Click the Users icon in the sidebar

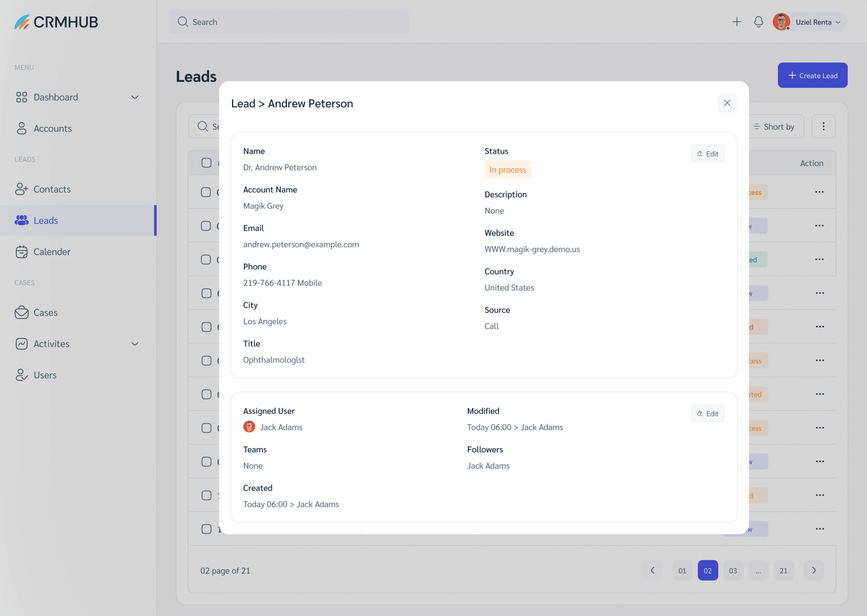(22, 375)
